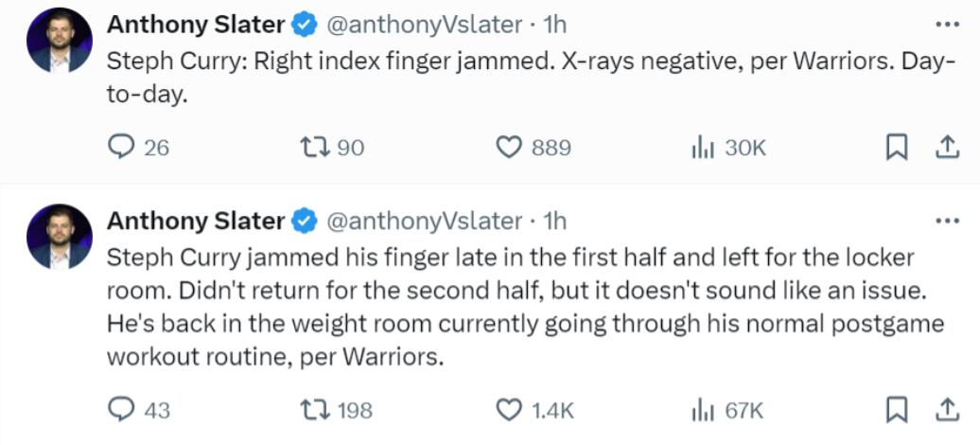Reply to the X-rays negative tweet
This screenshot has height=445, width=980.
122,148
